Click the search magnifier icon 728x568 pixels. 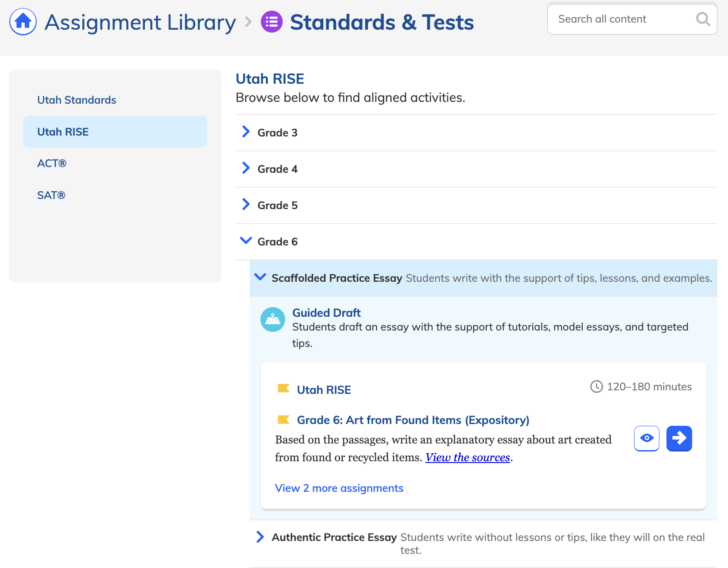tap(703, 19)
